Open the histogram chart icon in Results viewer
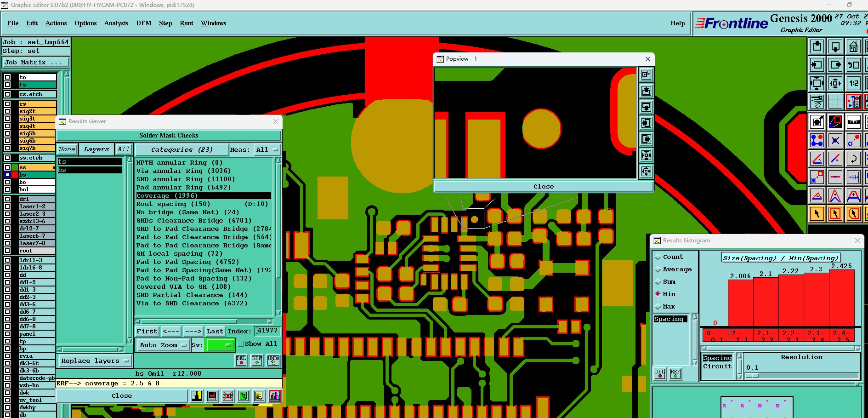 275,396
